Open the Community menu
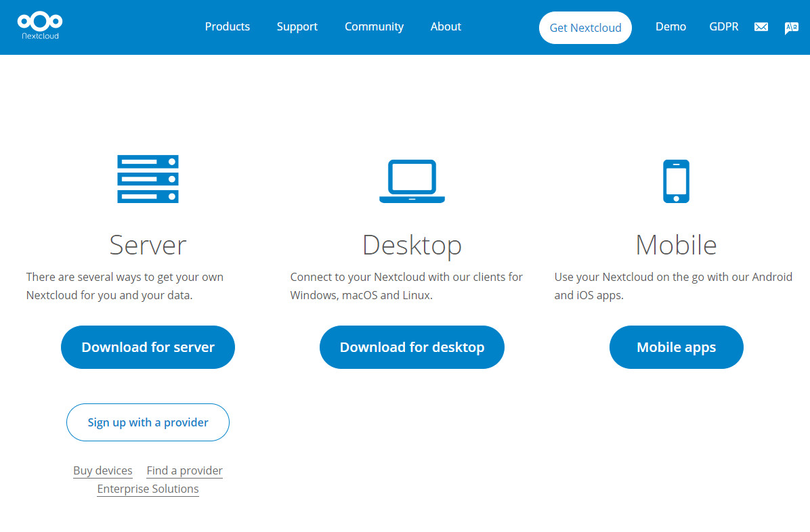810x532 pixels. click(374, 27)
